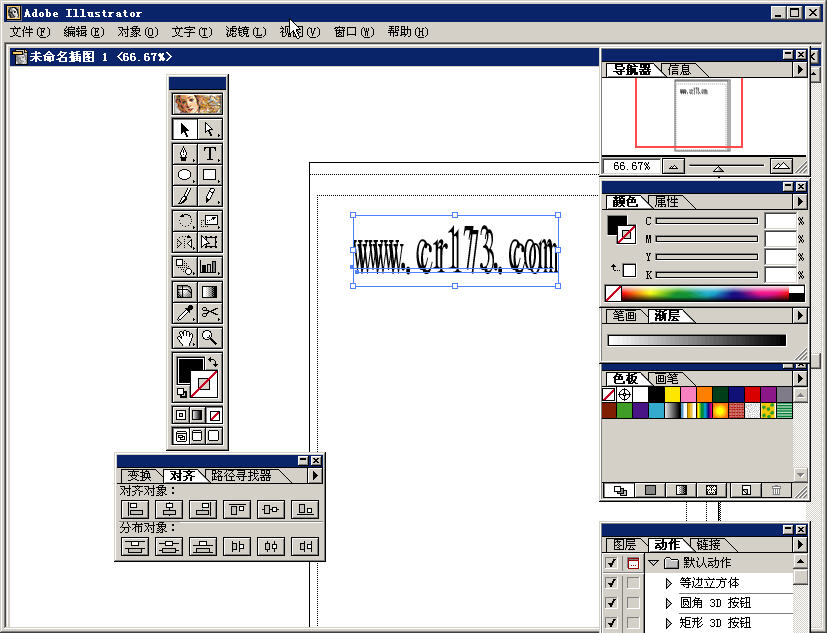This screenshot has height=633, width=827.
Task: Select the Type tool
Action: (x=211, y=154)
